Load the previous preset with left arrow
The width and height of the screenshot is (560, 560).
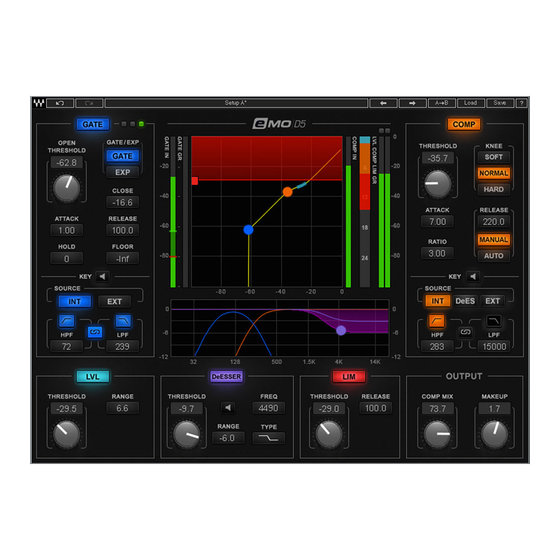tap(383, 103)
